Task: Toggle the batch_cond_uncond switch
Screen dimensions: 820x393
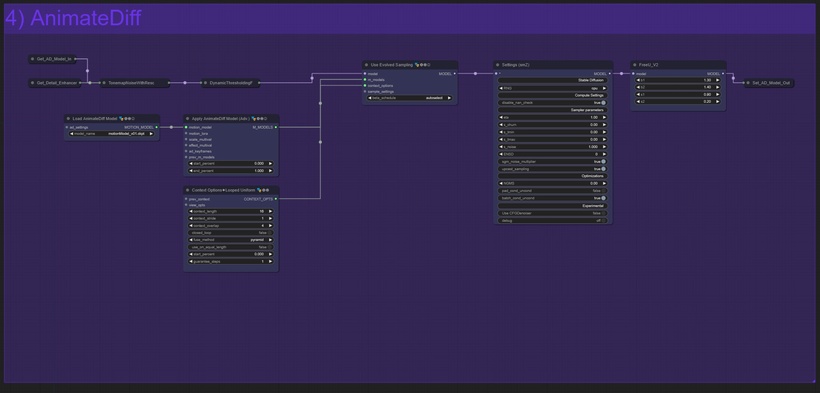Action: (x=552, y=198)
